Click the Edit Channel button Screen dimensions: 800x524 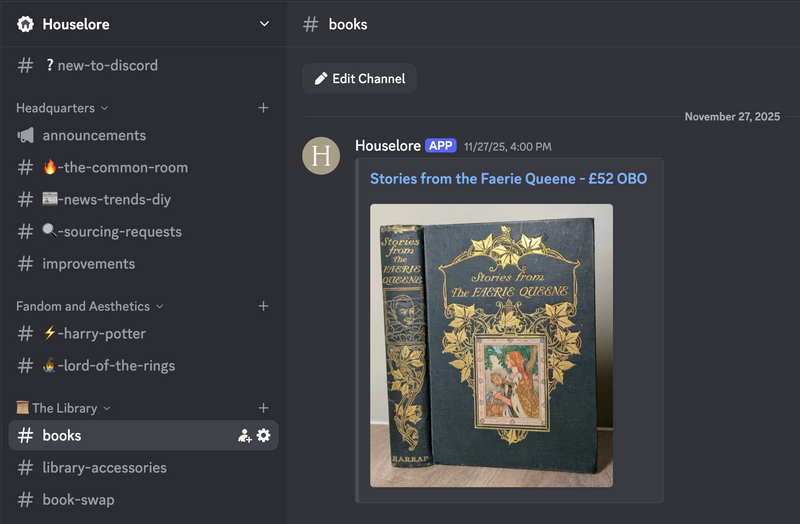[x=359, y=79]
